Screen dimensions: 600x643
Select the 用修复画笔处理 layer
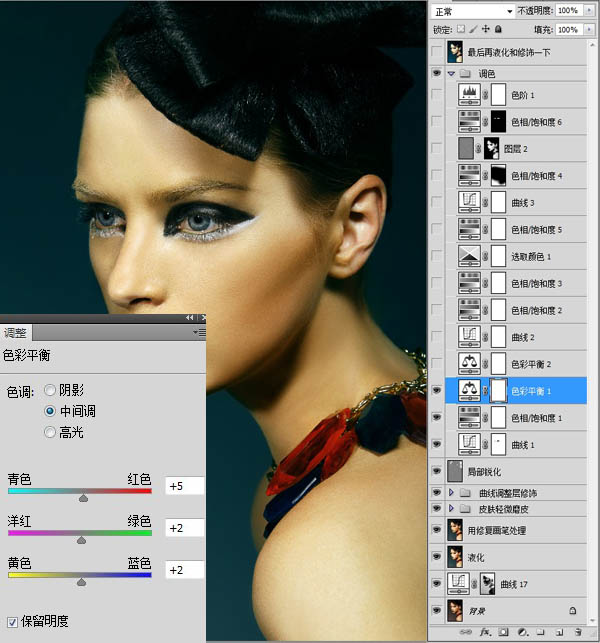point(516,530)
